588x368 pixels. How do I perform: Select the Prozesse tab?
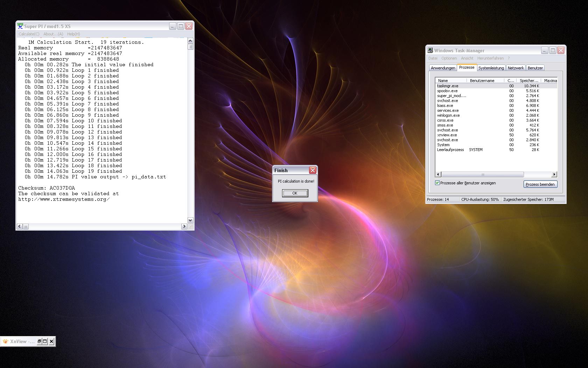pyautogui.click(x=467, y=67)
